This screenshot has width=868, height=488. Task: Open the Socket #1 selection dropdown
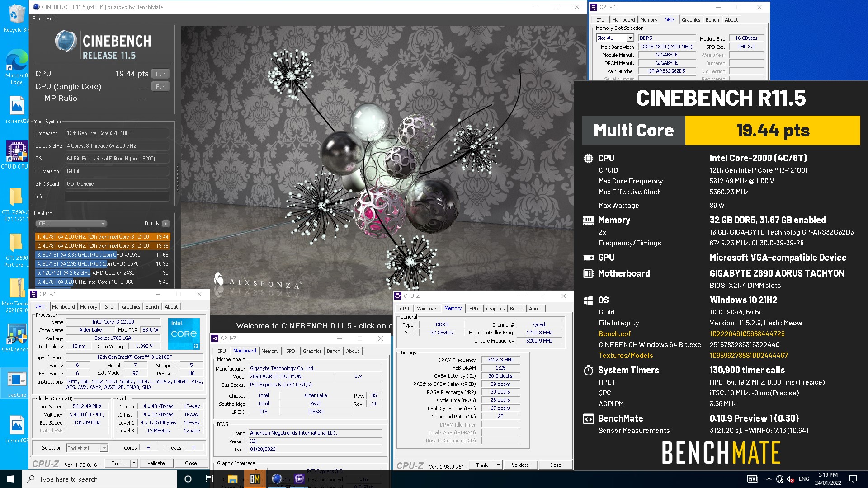(x=104, y=448)
